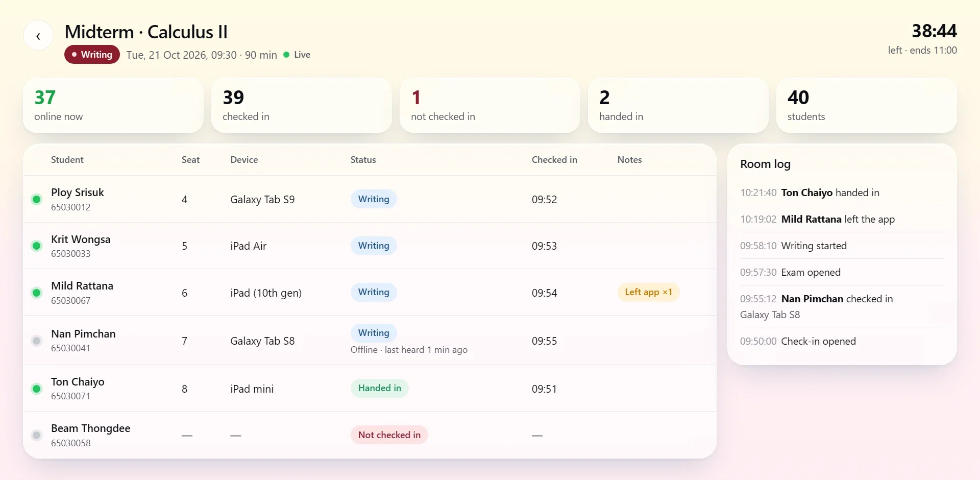Click iPad mini device cell

[252, 389]
